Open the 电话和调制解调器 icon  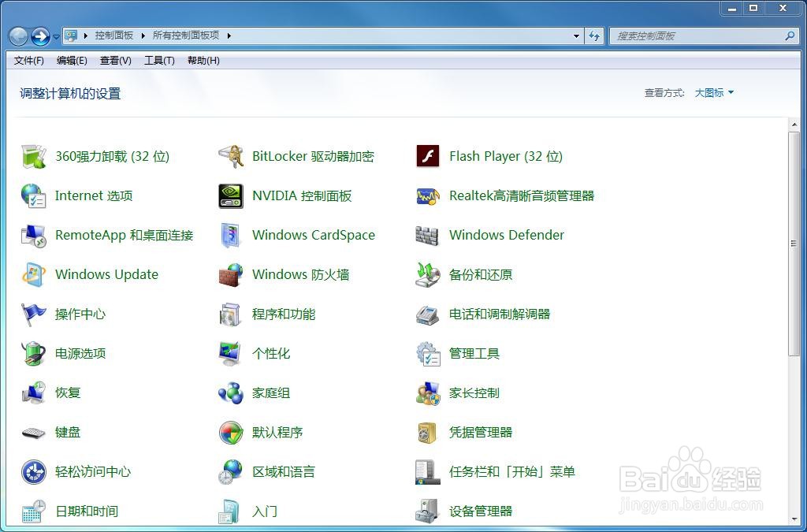pos(428,314)
